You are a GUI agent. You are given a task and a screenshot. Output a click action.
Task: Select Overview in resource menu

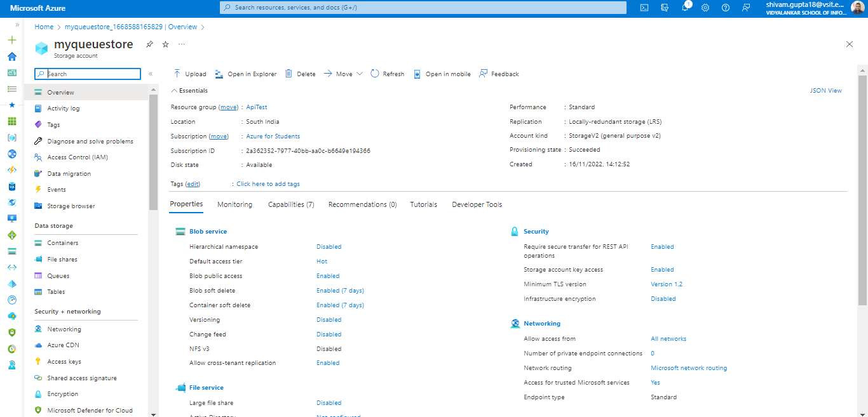coord(86,93)
